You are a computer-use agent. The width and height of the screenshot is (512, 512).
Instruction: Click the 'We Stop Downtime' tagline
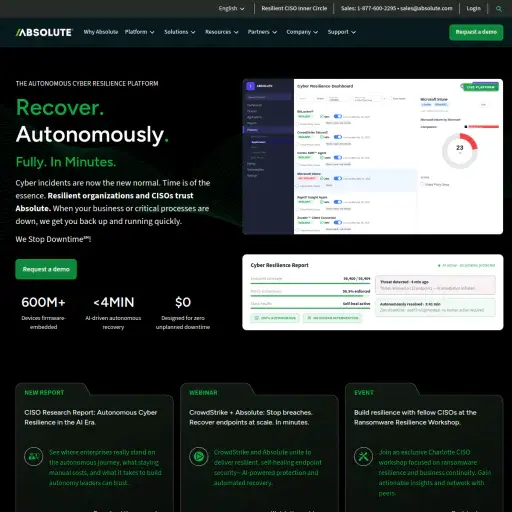click(53, 239)
